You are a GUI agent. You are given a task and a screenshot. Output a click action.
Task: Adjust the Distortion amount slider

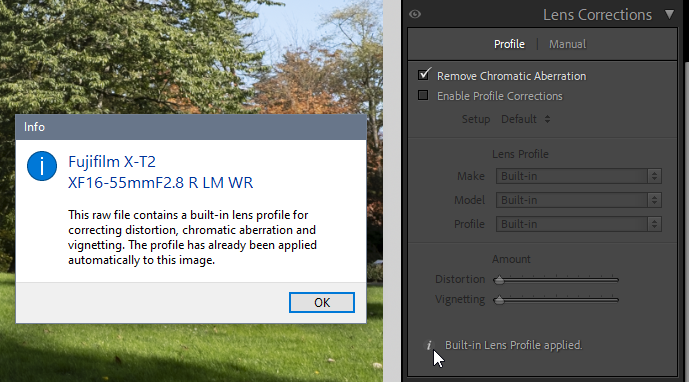pos(556,280)
